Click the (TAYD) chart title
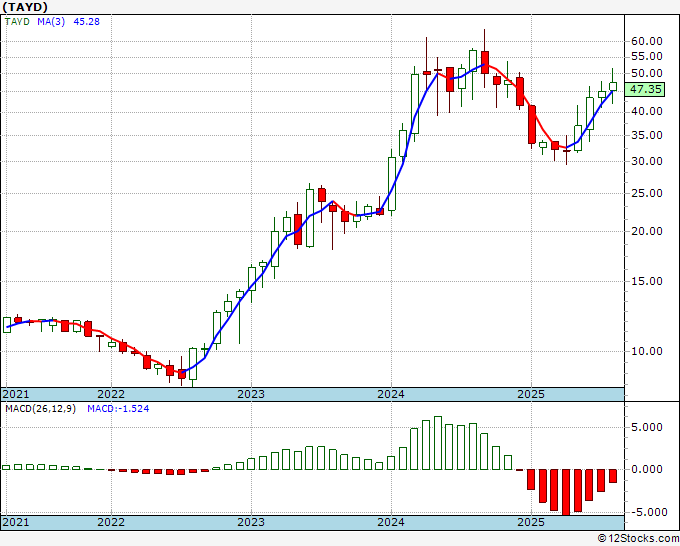Viewport: 680px width, 546px height. click(x=25, y=7)
